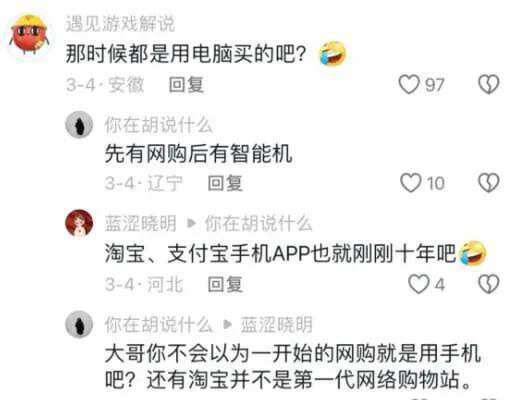Like the comment by 遇见游戏解说
This screenshot has width=512, height=400.
pos(409,84)
